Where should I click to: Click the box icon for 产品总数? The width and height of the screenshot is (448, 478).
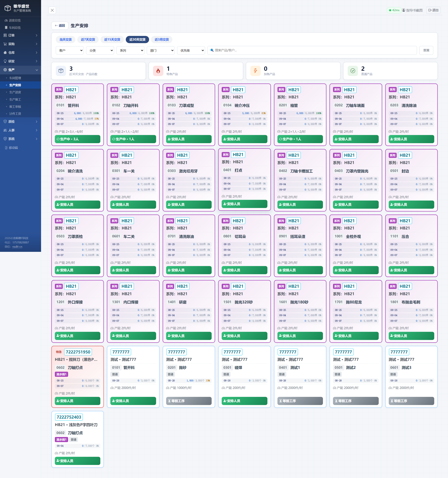(61, 71)
